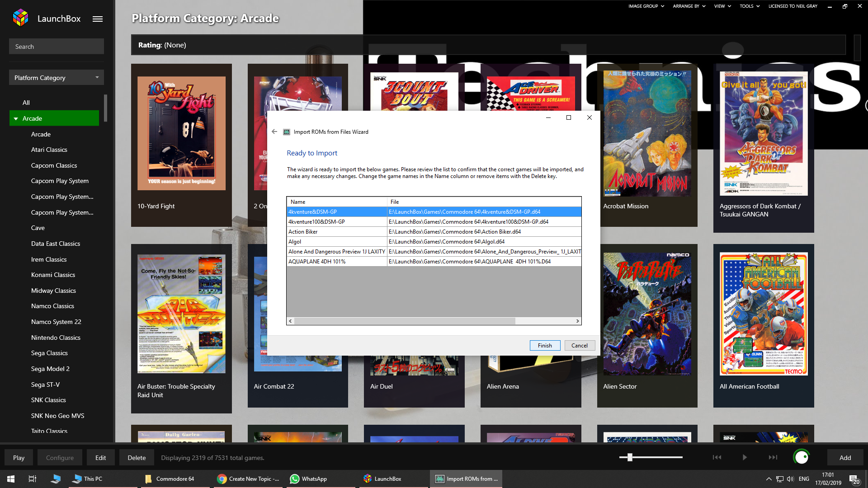
Task: Open the Platform Category dropdown
Action: tap(57, 78)
